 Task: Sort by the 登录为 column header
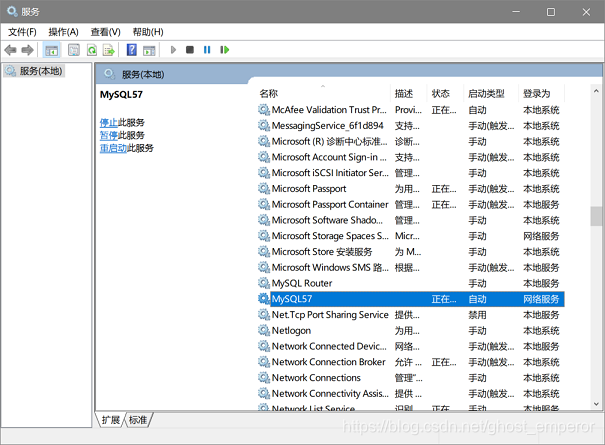pos(536,93)
